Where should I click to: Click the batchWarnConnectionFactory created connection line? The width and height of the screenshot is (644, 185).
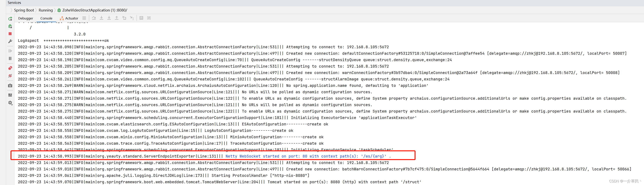click(x=325, y=169)
